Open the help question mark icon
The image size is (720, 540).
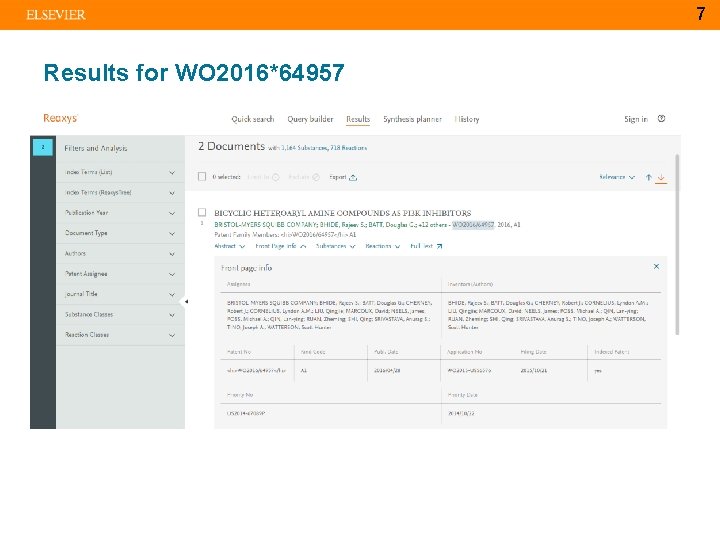coord(661,118)
